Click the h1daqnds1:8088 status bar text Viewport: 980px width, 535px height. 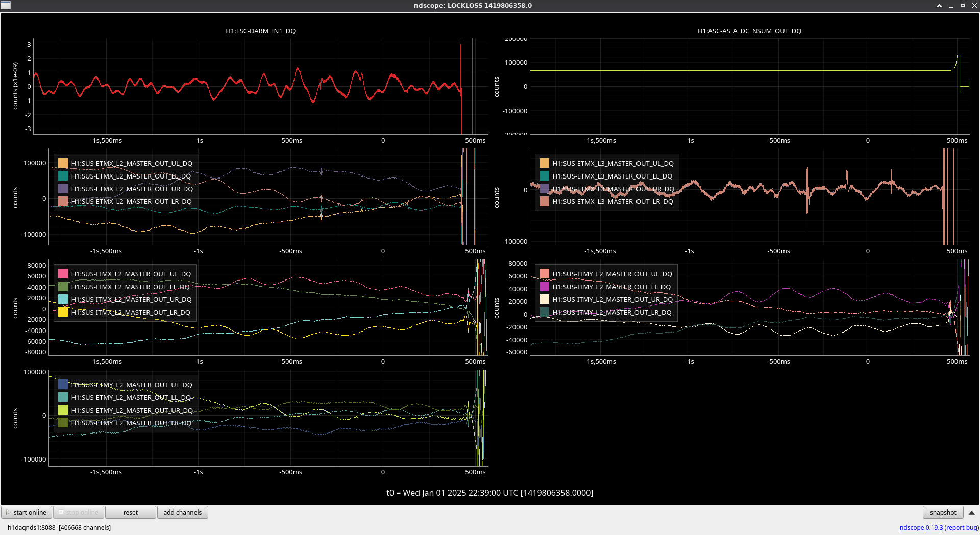pos(59,527)
